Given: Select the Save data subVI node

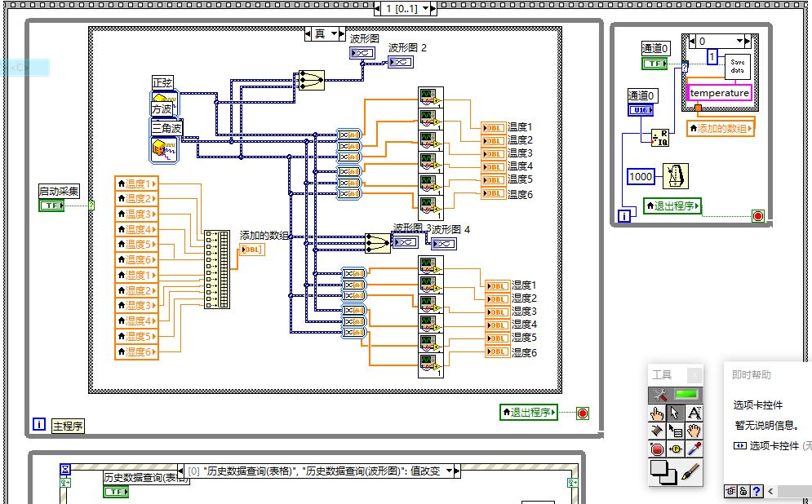Looking at the screenshot, I should (738, 66).
